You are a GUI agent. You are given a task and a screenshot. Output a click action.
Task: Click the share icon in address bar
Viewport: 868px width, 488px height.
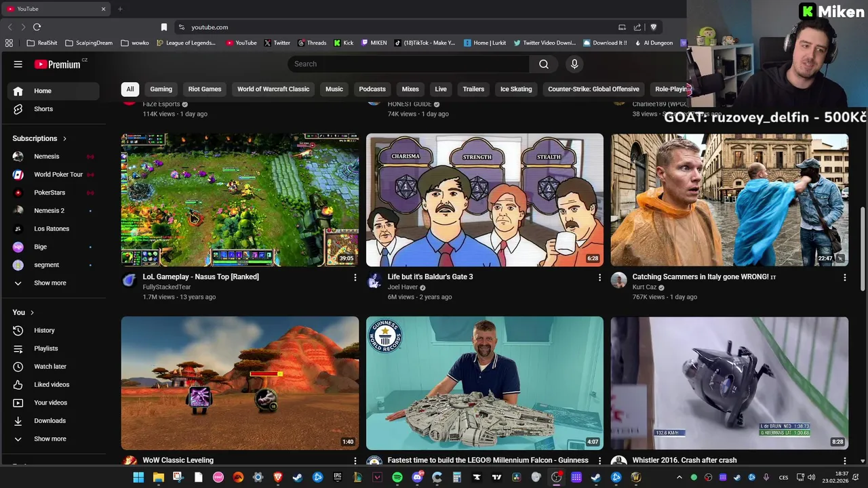click(637, 27)
